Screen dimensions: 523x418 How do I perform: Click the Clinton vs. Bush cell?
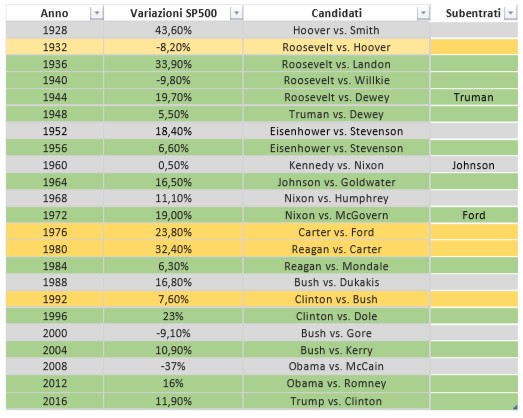pyautogui.click(x=336, y=299)
